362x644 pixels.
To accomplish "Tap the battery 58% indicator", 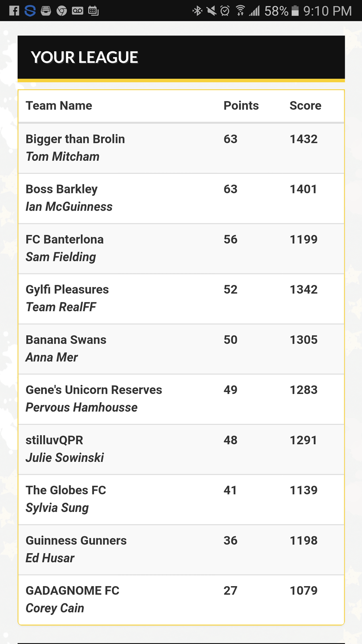I will pyautogui.click(x=281, y=11).
